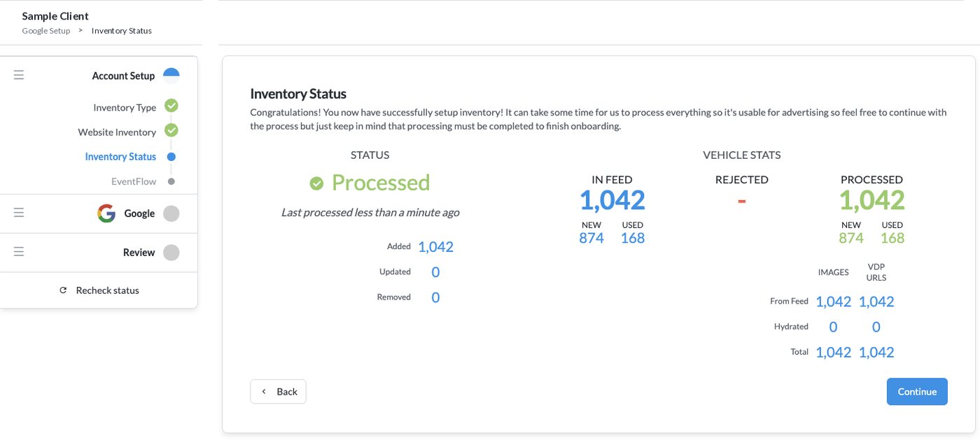Click the Updated value 0
Image resolution: width=980 pixels, height=445 pixels.
(435, 272)
